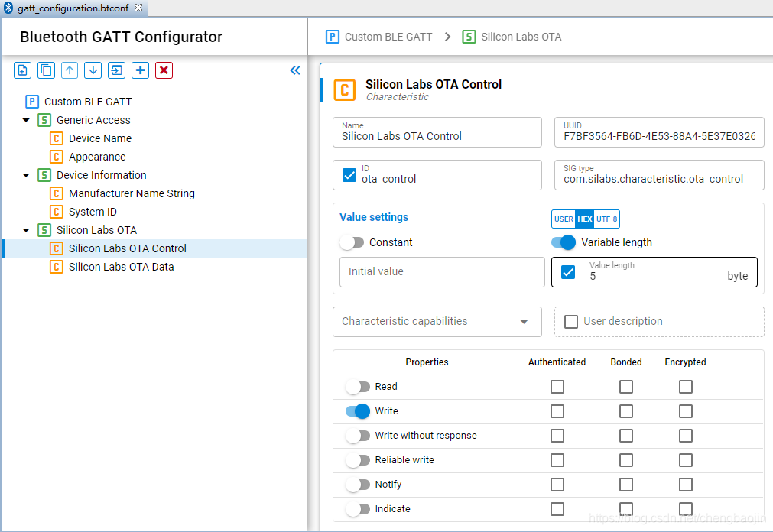
Task: Click the add new item toolbar icon
Action: [22, 70]
